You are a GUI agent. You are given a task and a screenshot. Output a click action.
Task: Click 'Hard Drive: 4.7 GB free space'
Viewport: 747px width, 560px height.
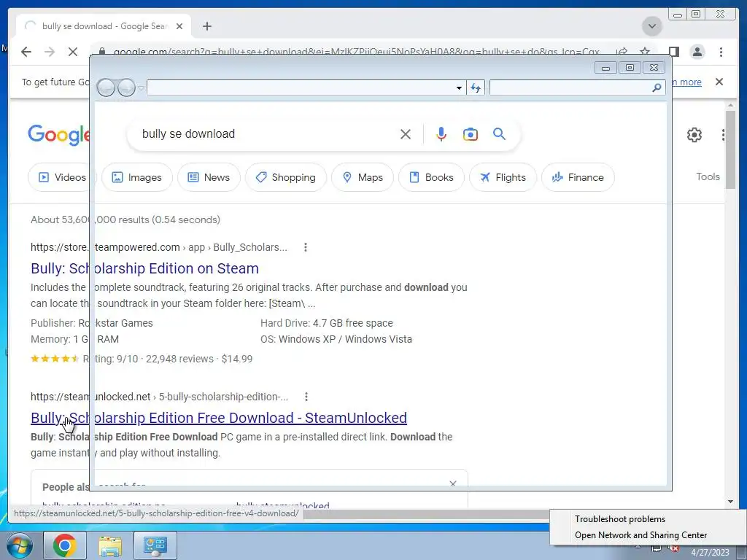(x=327, y=323)
